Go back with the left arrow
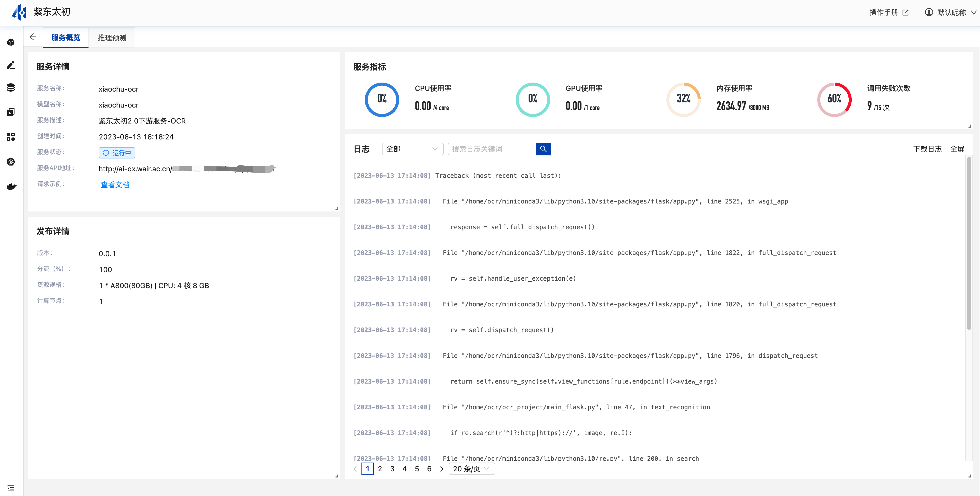The height and width of the screenshot is (496, 980). (x=33, y=37)
